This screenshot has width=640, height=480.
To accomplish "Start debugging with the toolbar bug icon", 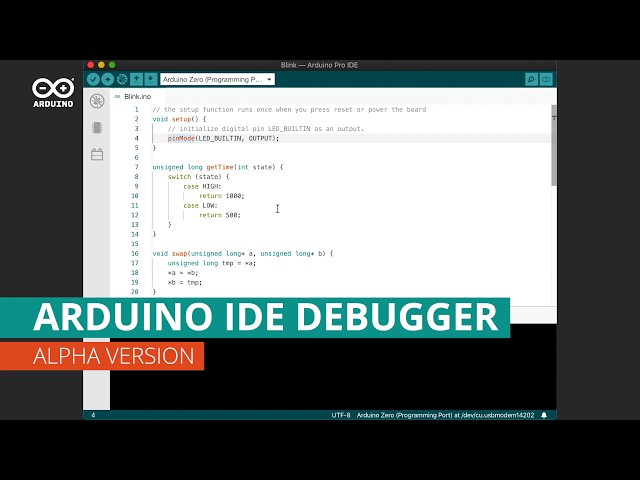I will [x=122, y=79].
